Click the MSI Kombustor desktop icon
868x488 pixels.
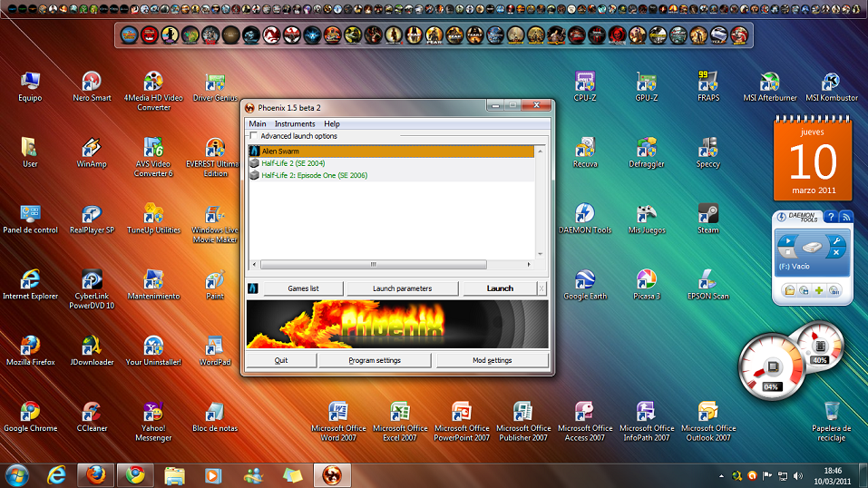(x=832, y=86)
